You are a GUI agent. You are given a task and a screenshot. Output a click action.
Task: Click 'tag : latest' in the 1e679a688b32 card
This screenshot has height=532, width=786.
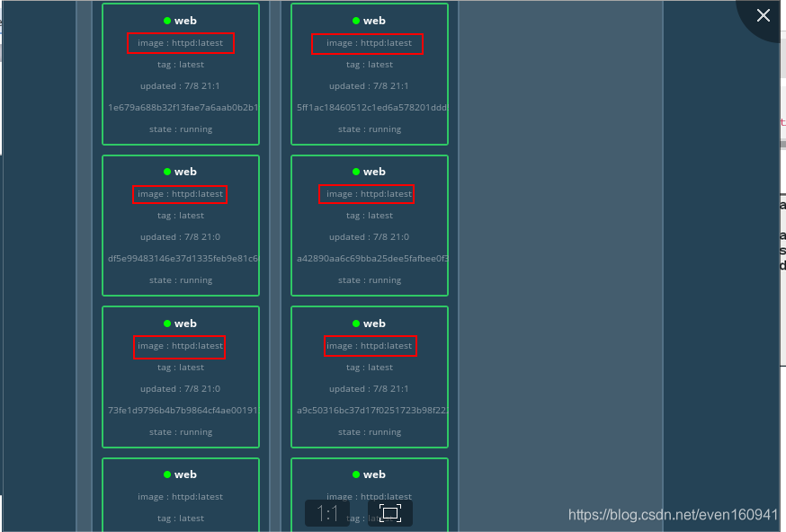click(181, 65)
